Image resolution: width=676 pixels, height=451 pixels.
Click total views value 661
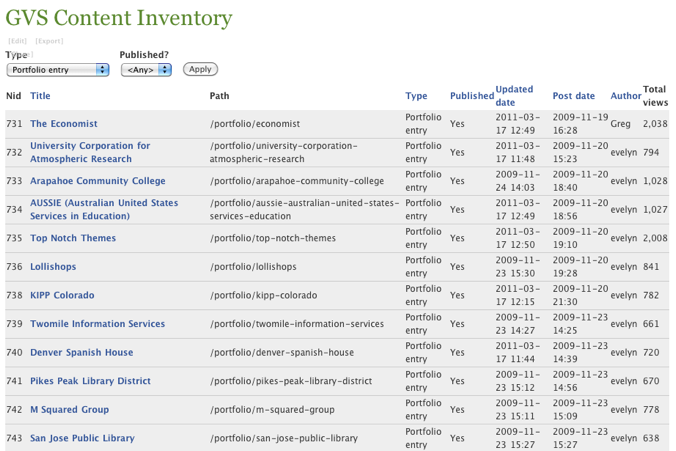pos(651,324)
